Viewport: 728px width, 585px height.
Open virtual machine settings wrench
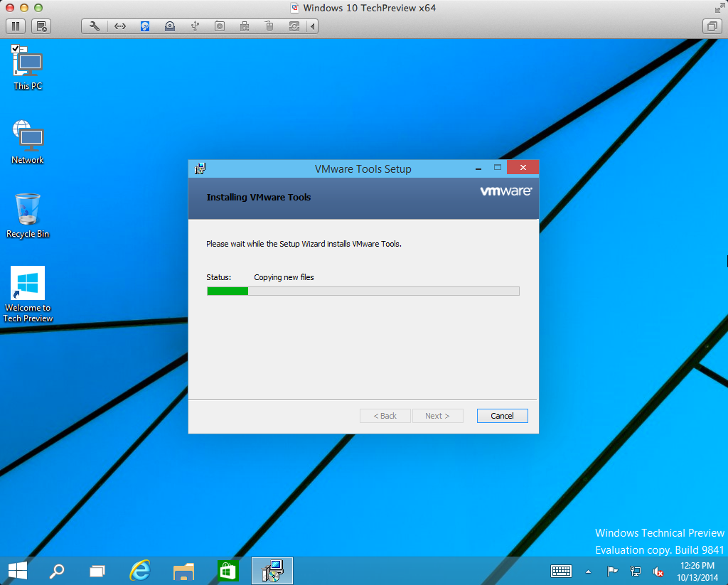click(95, 26)
